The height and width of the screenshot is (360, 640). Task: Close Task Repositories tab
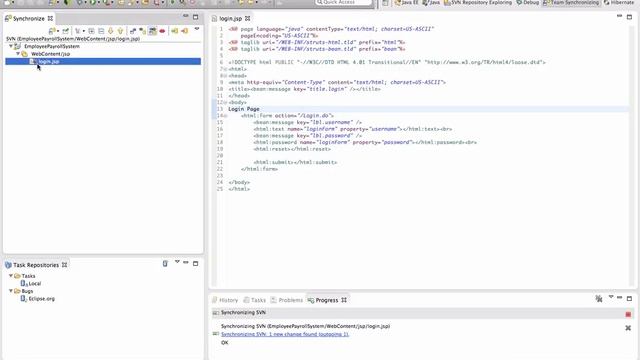pyautogui.click(x=64, y=265)
